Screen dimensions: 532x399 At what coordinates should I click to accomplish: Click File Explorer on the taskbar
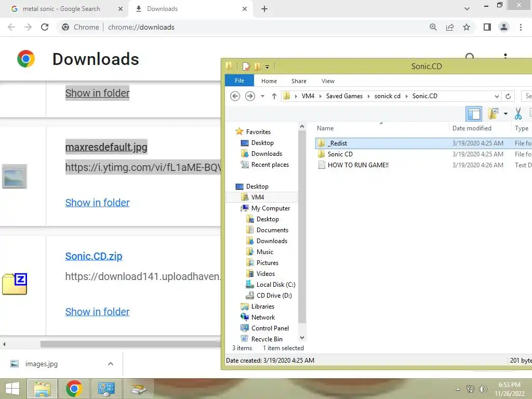click(x=42, y=389)
